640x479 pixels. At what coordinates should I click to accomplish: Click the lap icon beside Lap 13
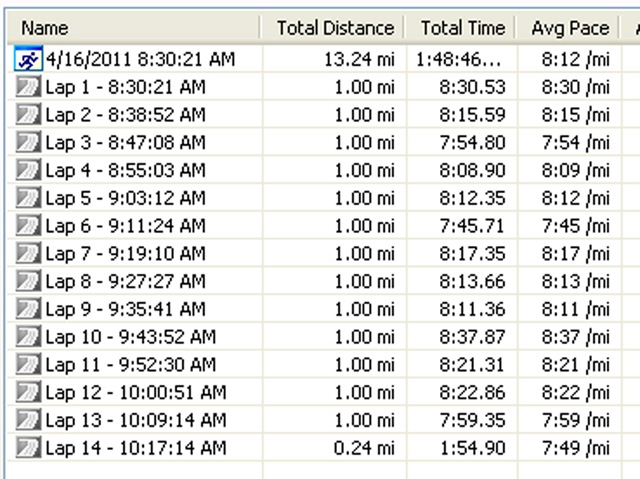click(28, 420)
